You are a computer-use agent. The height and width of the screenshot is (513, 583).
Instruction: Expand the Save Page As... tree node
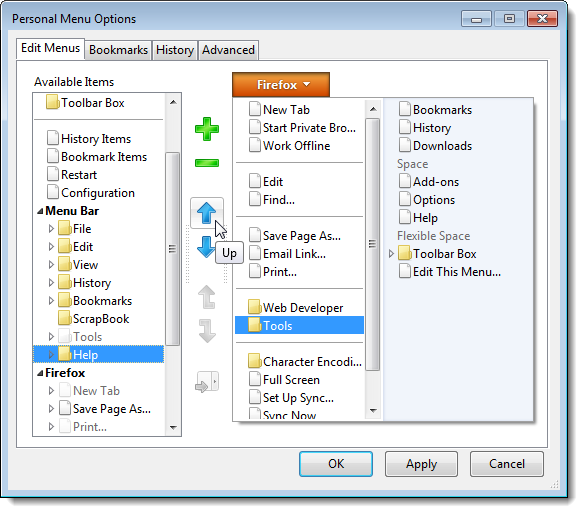[x=51, y=409]
